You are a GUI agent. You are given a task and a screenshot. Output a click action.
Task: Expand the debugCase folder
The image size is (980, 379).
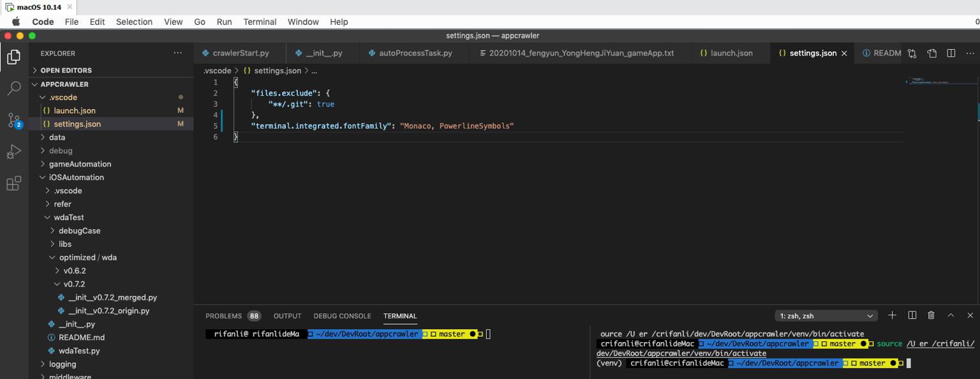111,231
